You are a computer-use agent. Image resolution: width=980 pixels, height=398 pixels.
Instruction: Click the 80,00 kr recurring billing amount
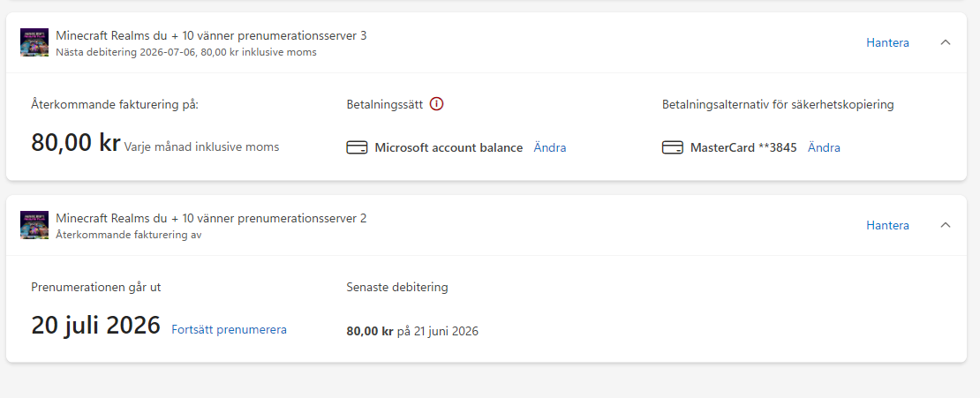(76, 143)
